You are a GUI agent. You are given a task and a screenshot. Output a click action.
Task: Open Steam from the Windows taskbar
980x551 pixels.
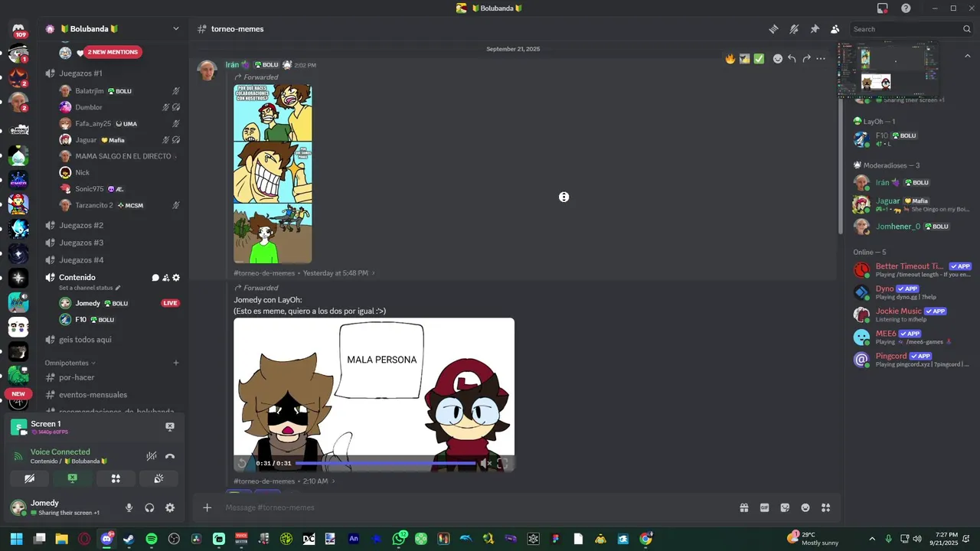tap(129, 539)
